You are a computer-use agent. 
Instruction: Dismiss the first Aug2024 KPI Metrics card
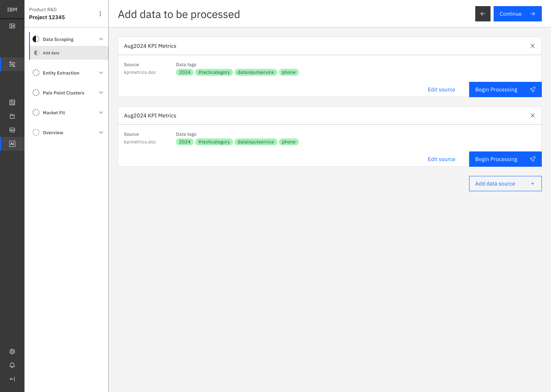click(x=532, y=46)
